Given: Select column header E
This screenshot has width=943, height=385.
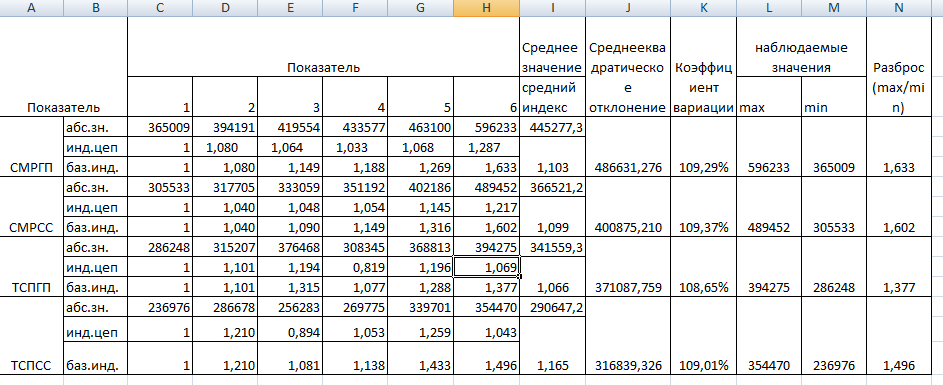Looking at the screenshot, I should click(x=290, y=8).
